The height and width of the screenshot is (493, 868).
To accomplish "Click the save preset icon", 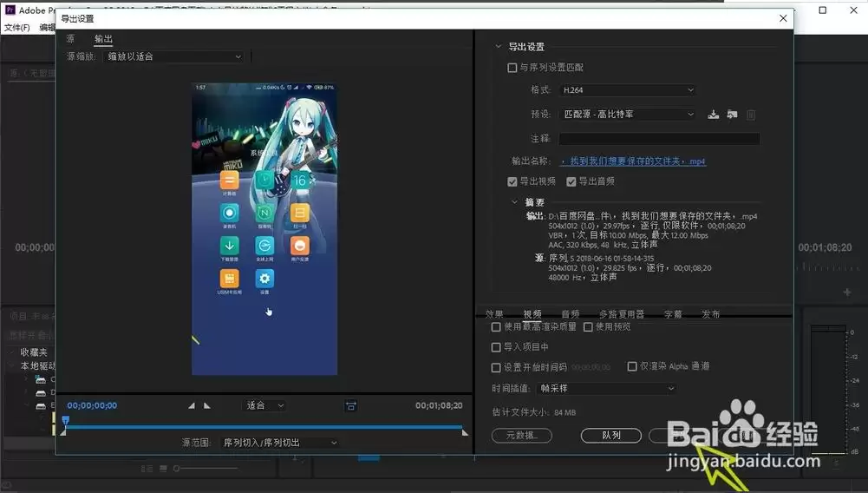I will [713, 115].
